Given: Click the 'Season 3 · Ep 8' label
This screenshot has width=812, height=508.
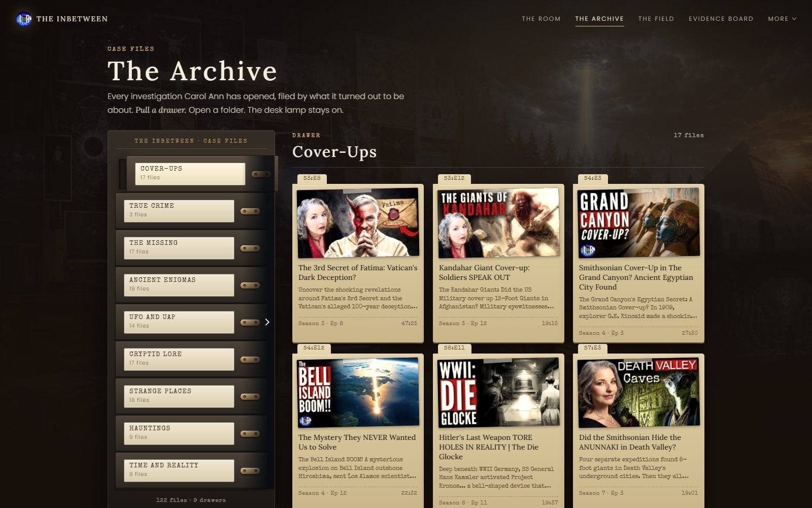Looking at the screenshot, I should click(x=321, y=323).
